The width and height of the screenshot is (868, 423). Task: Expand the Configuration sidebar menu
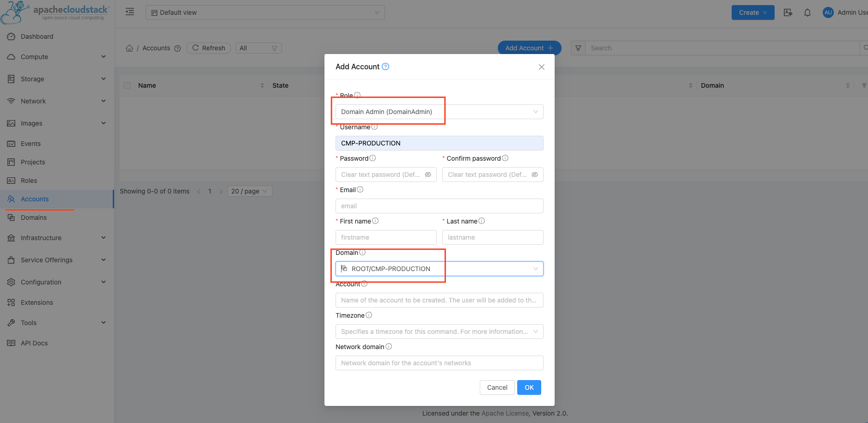click(57, 282)
